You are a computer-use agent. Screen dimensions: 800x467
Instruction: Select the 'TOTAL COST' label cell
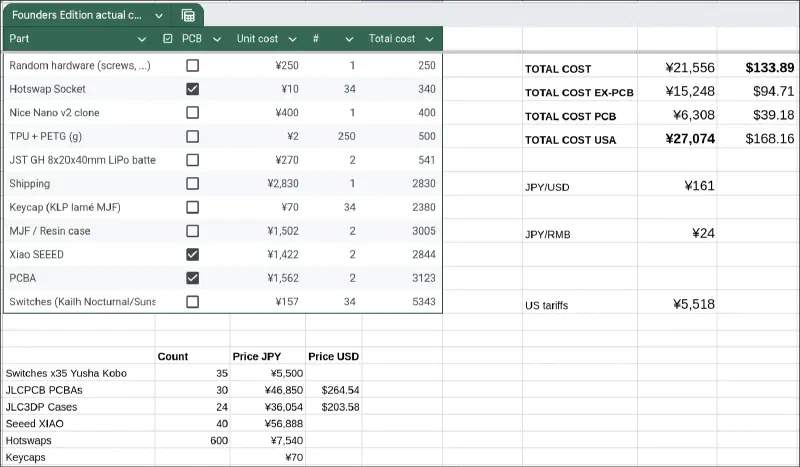point(558,69)
